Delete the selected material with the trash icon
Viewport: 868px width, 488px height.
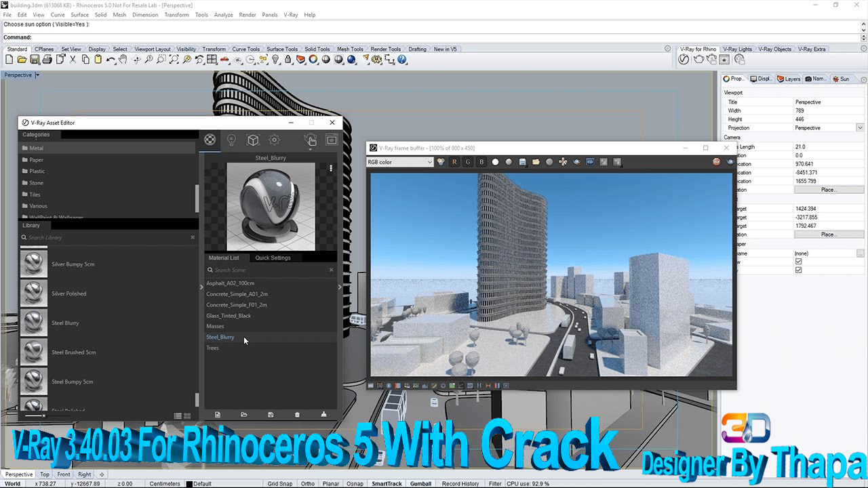tap(297, 415)
